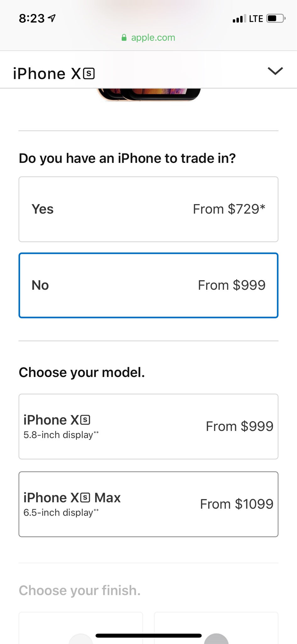Image resolution: width=297 pixels, height=644 pixels.
Task: Tap the battery level icon
Action: [x=275, y=19]
